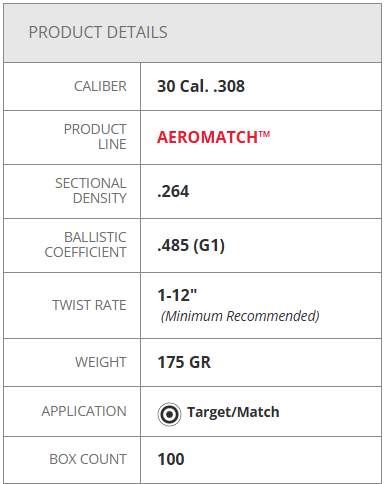Click the Application row label
This screenshot has height=484, width=384.
click(x=84, y=411)
